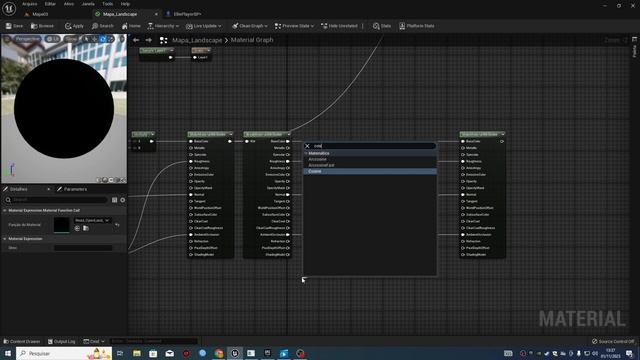
Task: Clear the node search box with X
Action: point(307,146)
